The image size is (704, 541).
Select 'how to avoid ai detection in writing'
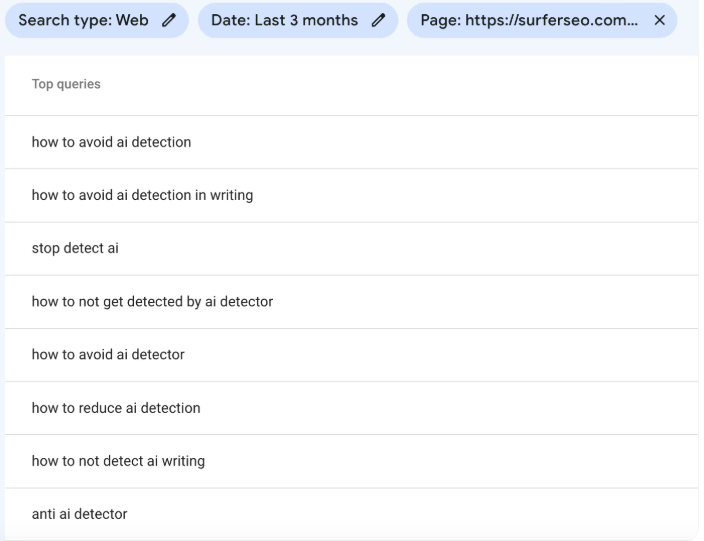(142, 195)
